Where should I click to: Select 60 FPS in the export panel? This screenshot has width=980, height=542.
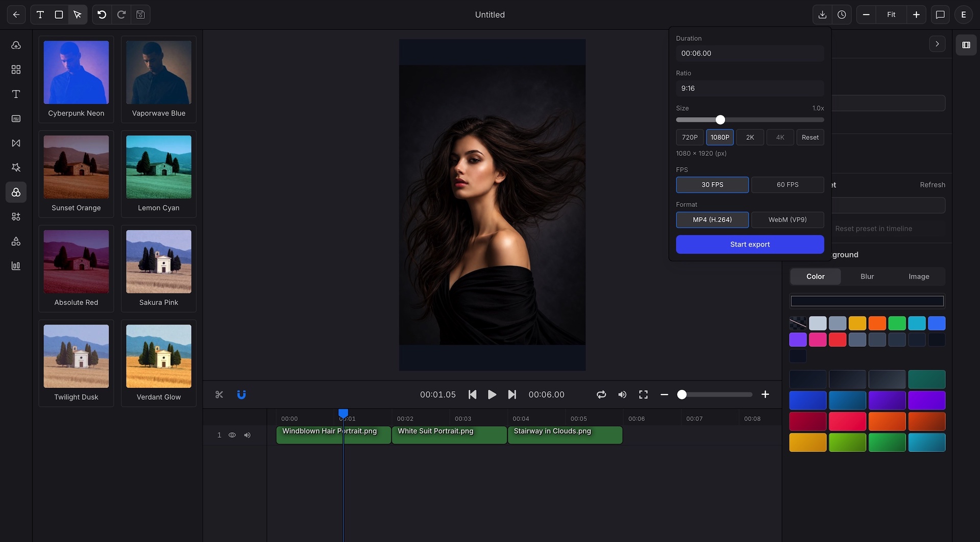pyautogui.click(x=787, y=184)
